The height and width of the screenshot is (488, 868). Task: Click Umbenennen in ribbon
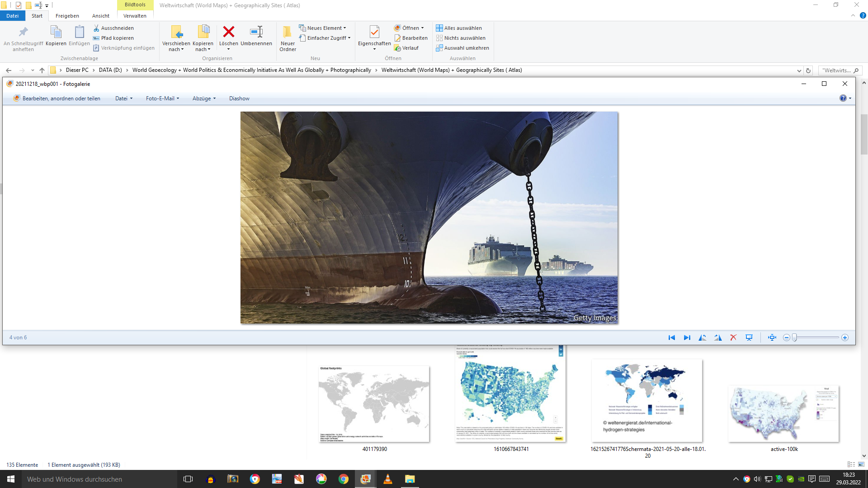(x=256, y=36)
